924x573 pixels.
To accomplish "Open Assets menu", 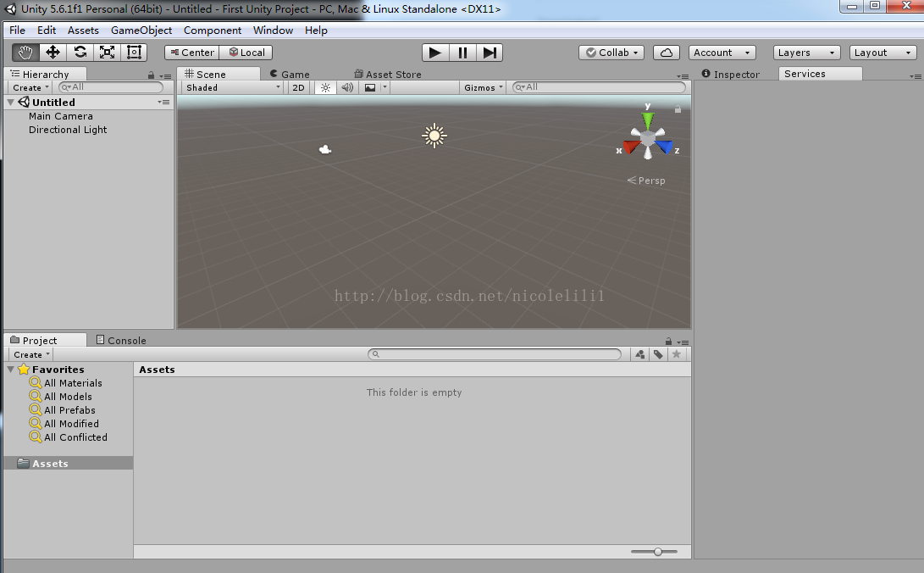I will [83, 30].
